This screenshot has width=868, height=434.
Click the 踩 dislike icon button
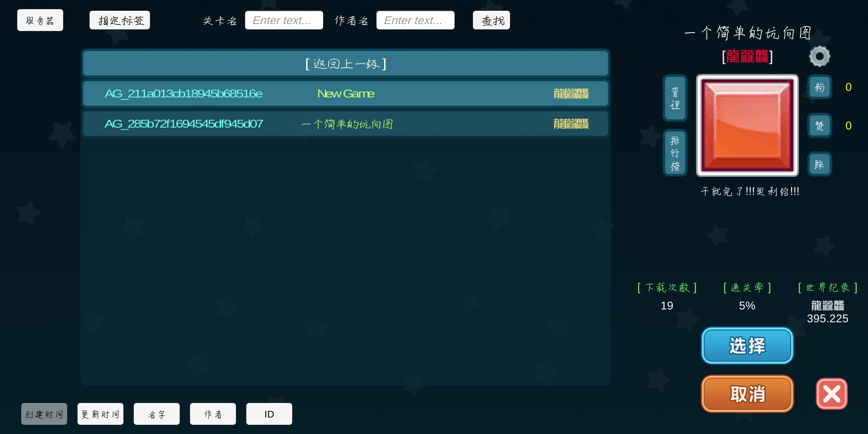pyautogui.click(x=819, y=164)
